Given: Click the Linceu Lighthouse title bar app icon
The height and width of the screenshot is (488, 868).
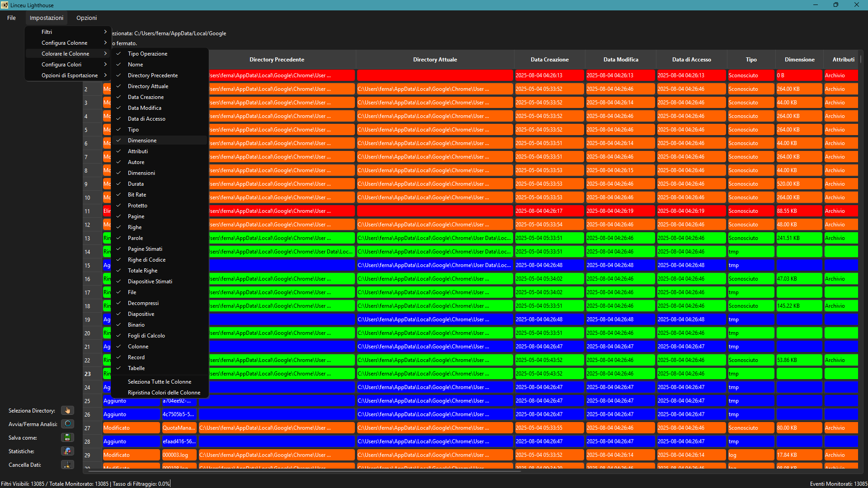Looking at the screenshot, I should click(x=5, y=5).
